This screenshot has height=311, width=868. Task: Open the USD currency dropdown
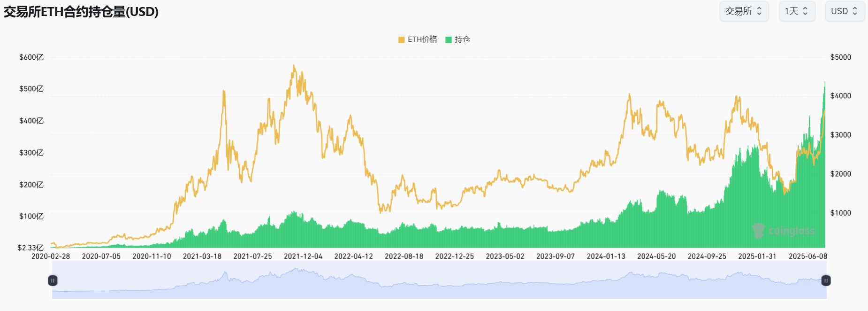pyautogui.click(x=845, y=11)
